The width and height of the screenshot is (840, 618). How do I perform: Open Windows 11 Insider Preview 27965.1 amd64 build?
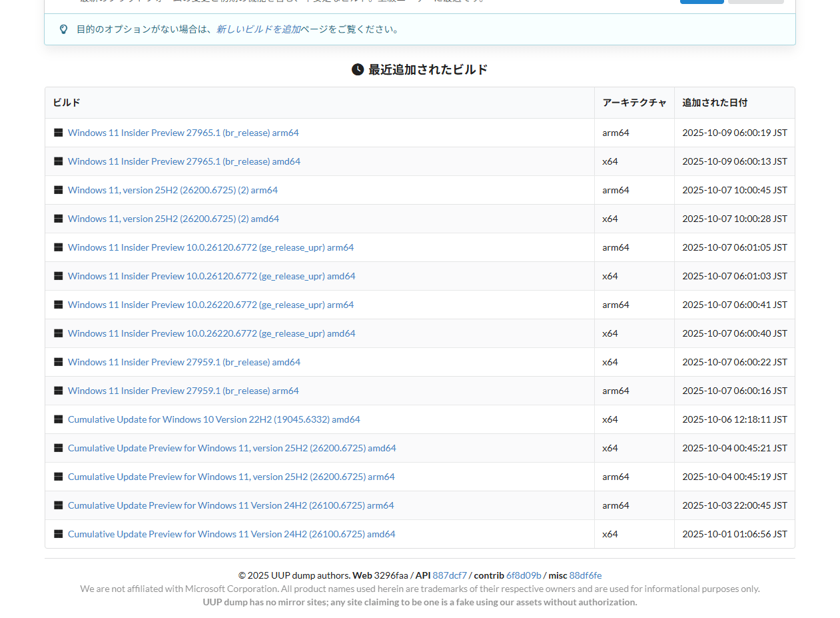pyautogui.click(x=184, y=161)
